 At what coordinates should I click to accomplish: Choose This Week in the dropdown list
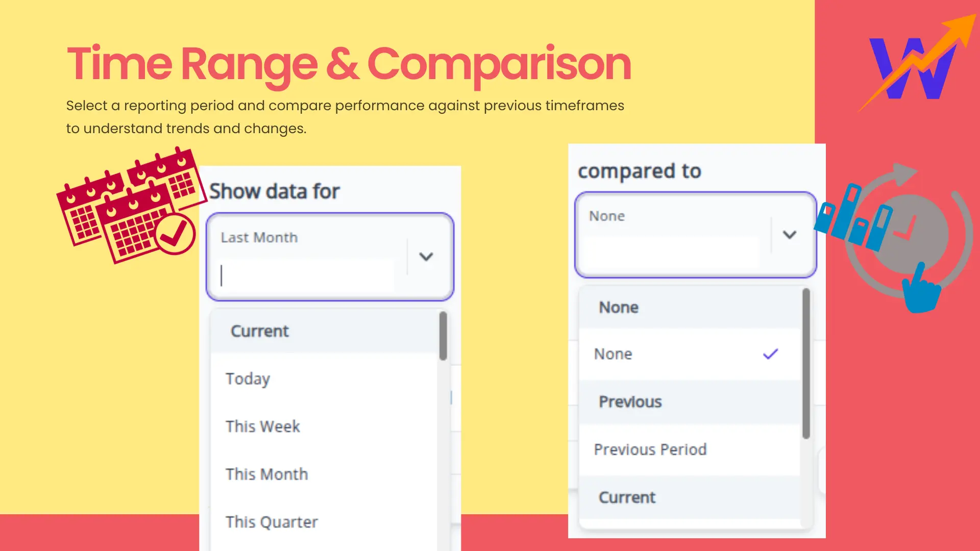[263, 427]
